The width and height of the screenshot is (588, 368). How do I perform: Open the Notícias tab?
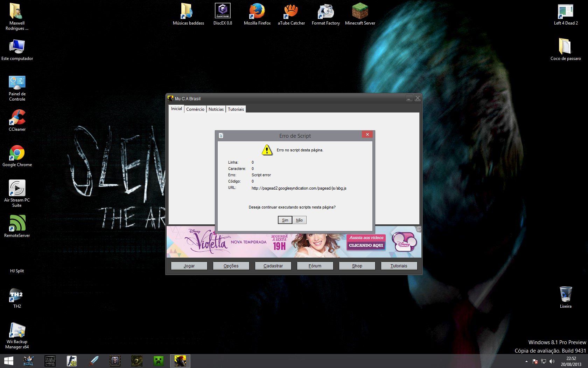(216, 109)
